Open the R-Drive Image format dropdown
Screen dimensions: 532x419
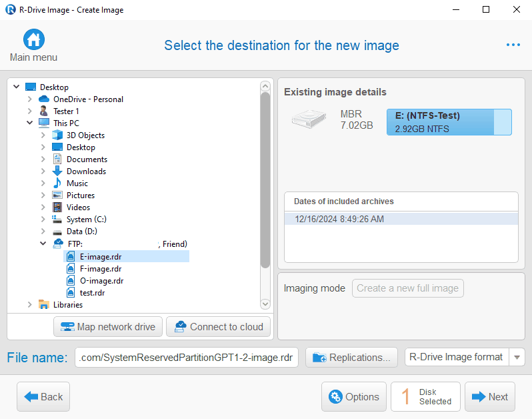click(517, 358)
